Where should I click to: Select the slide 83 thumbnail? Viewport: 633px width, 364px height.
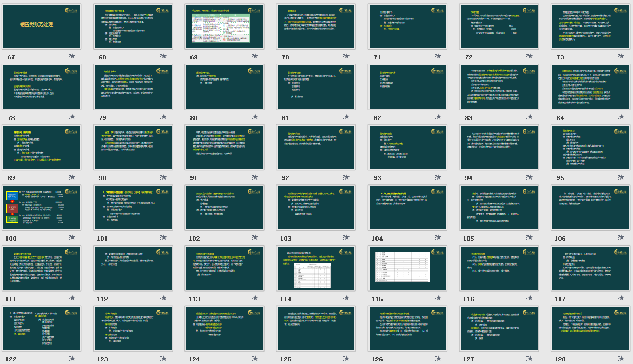[499, 87]
